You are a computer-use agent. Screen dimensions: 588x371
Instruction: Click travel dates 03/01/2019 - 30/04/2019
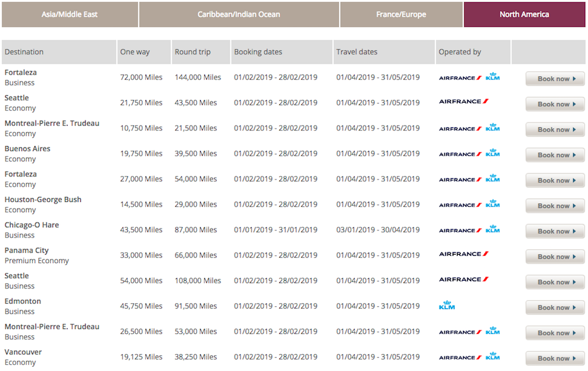pos(378,230)
